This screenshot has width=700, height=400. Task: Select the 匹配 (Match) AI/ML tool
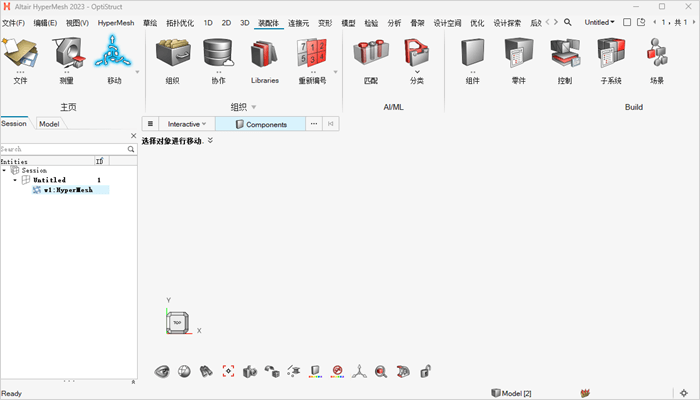pos(369,55)
